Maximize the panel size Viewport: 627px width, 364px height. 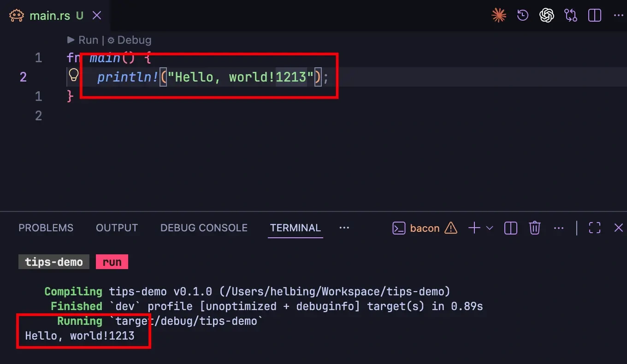coord(595,228)
